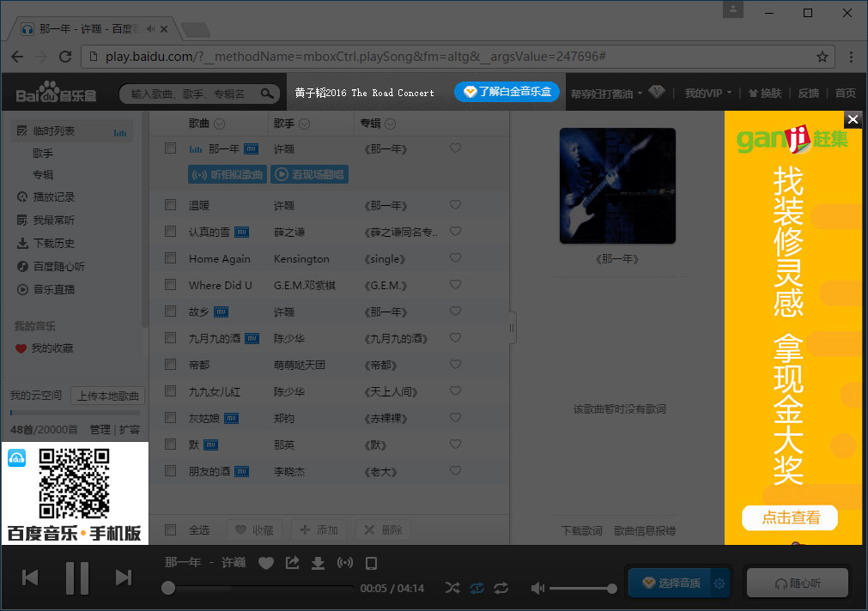Share the current song
Image resolution: width=868 pixels, height=611 pixels.
pos(292,563)
